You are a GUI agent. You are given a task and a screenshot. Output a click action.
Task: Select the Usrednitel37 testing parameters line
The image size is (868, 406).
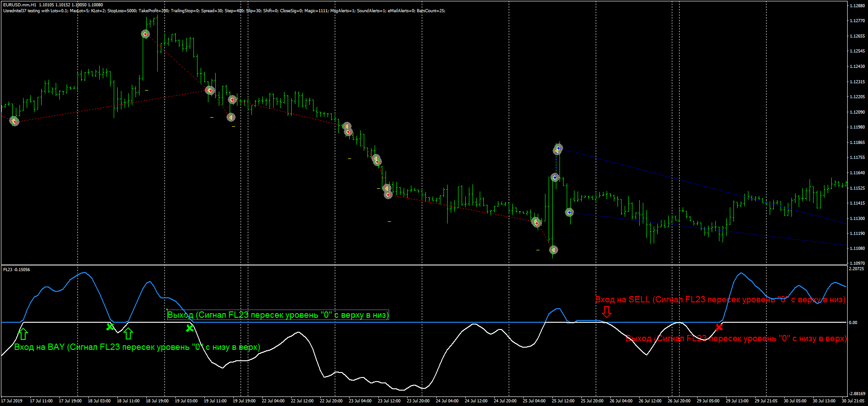coord(224,11)
